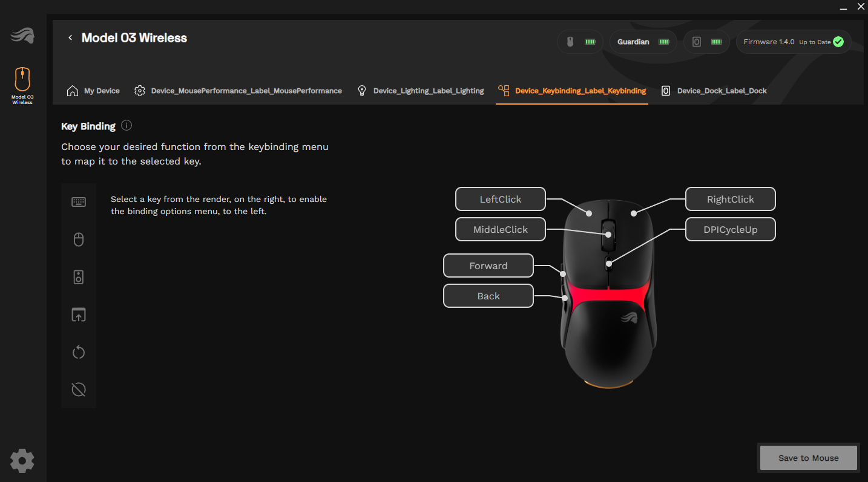The width and height of the screenshot is (868, 482).
Task: Select the disable key binding icon
Action: pyautogui.click(x=79, y=390)
